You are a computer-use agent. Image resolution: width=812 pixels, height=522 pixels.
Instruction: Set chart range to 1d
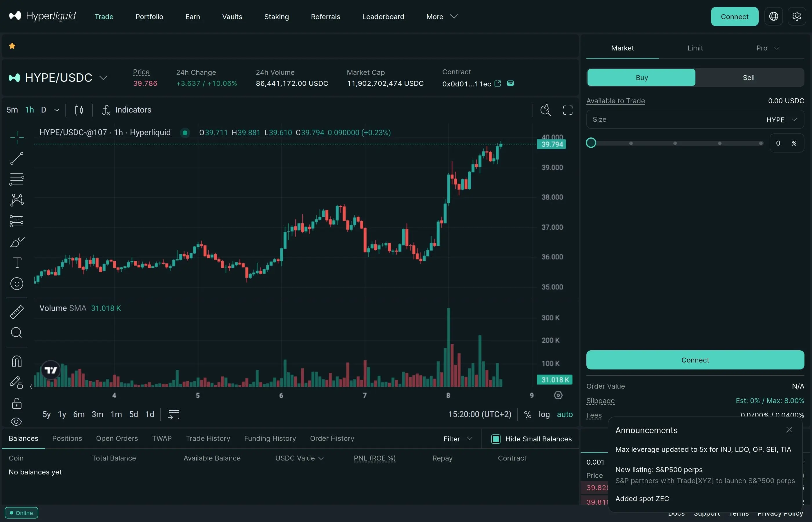(x=150, y=414)
